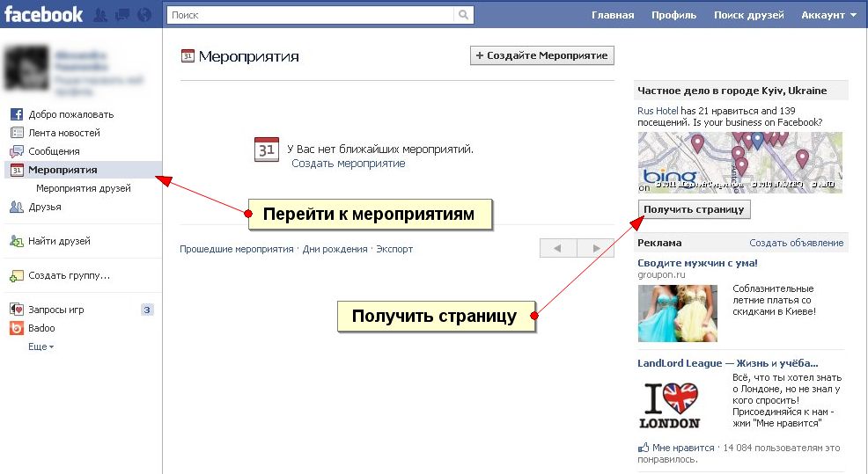Open LandLord League ad title
This screenshot has height=474, width=868.
pos(727,363)
